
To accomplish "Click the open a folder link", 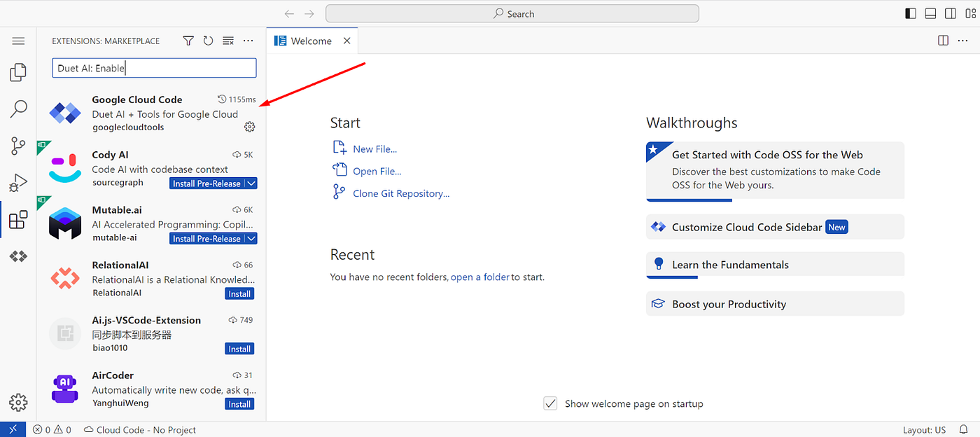I will (480, 277).
